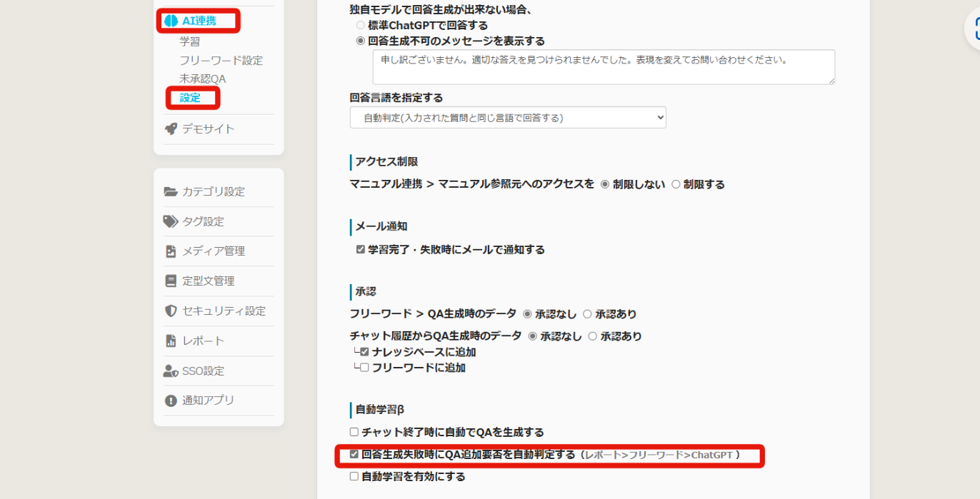Click the デモサイト rocket icon

point(171,129)
